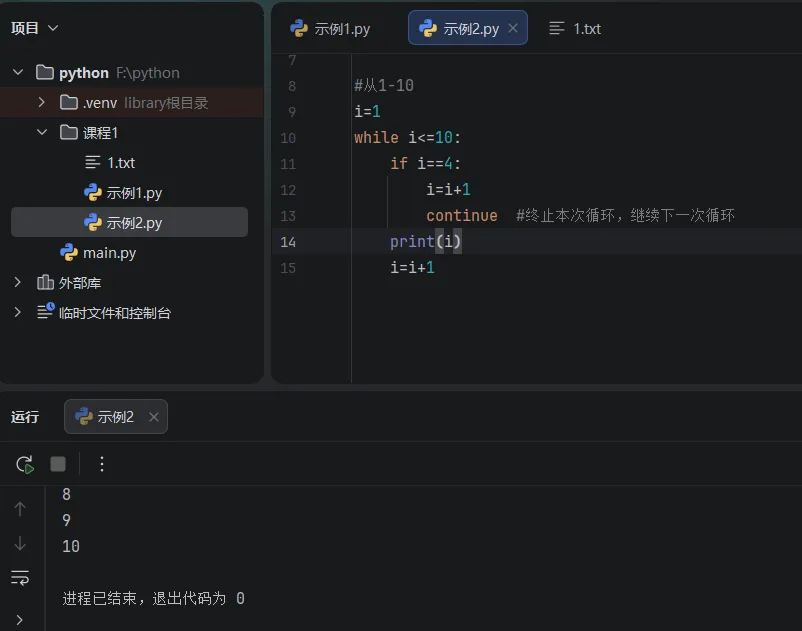Click the last i=i+1 on line 15
The image size is (802, 631).
[x=412, y=267]
